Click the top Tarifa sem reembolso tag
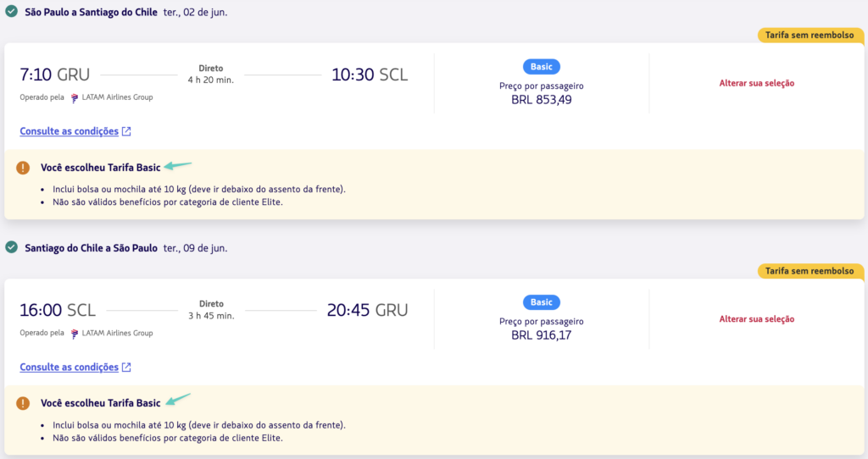 (x=809, y=35)
